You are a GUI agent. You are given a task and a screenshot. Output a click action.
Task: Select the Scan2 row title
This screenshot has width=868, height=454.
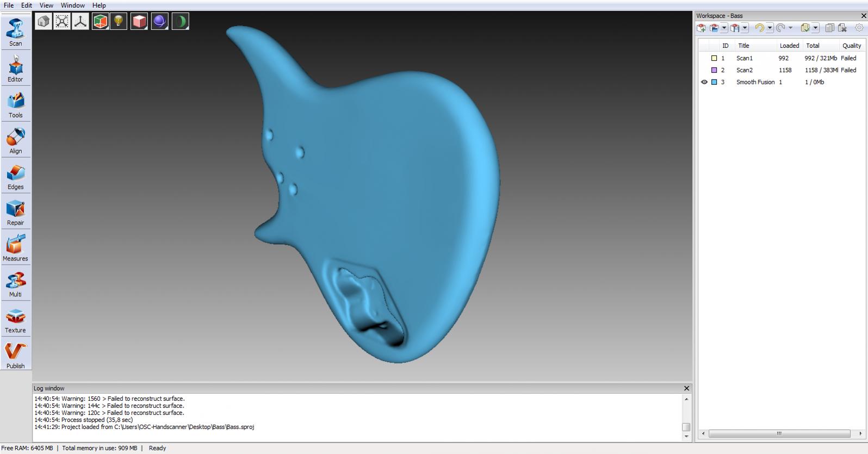point(745,70)
